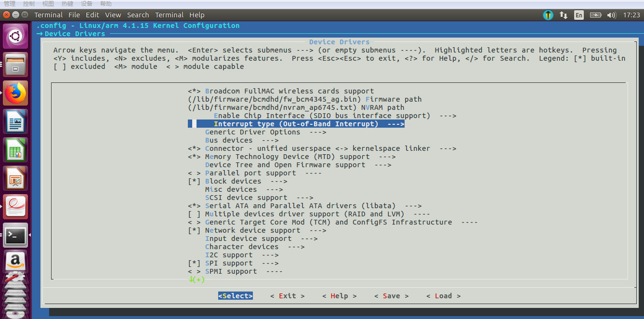Click the network connection tray icon

[563, 15]
